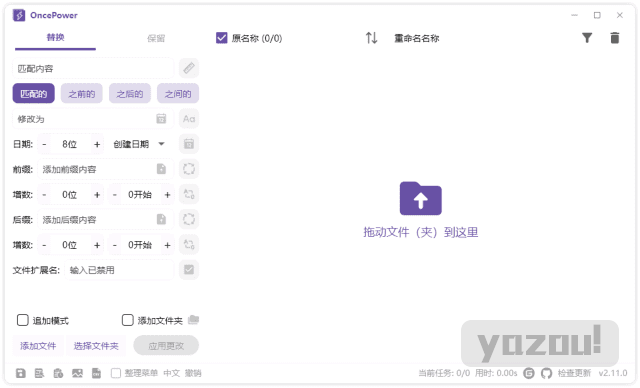The image size is (640, 388).
Task: Click the file icon inside 前缀 field
Action: pyautogui.click(x=161, y=169)
